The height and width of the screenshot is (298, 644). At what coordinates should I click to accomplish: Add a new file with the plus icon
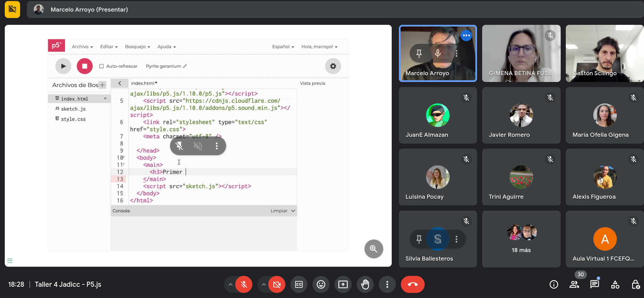pyautogui.click(x=102, y=85)
